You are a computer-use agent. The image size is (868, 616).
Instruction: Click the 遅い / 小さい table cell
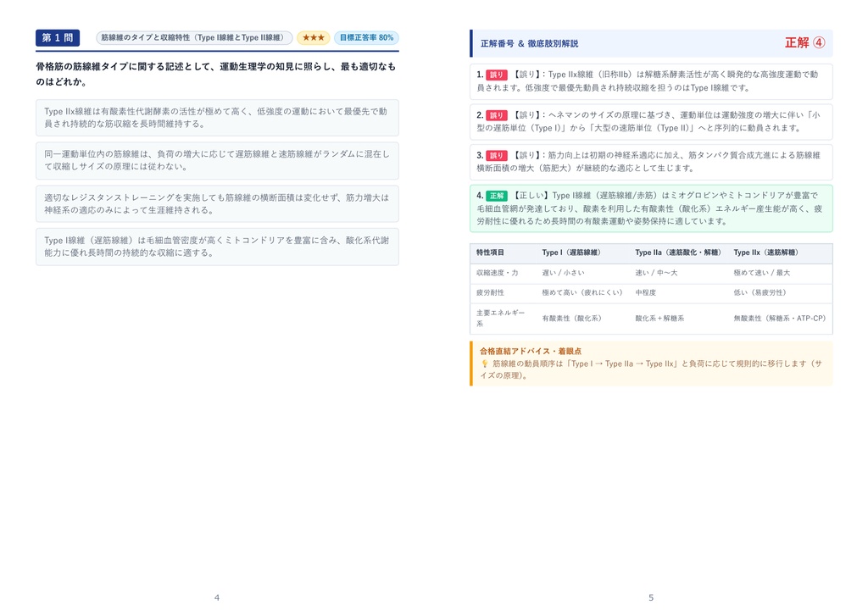pyautogui.click(x=563, y=273)
